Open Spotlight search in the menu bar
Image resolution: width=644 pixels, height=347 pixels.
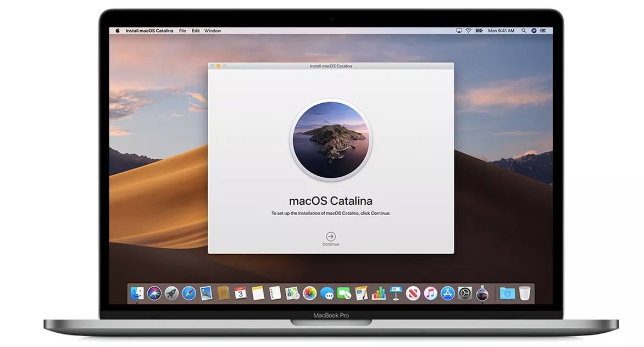[x=523, y=31]
